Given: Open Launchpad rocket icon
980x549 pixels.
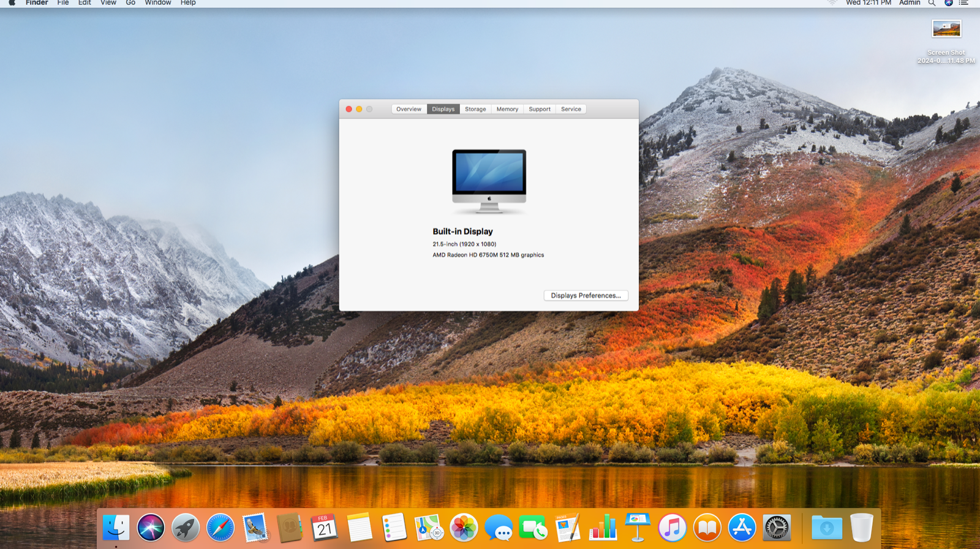Looking at the screenshot, I should tap(186, 528).
